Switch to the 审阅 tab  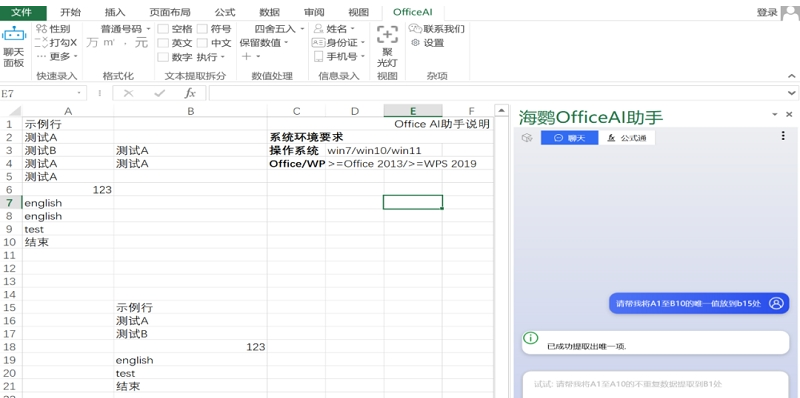(x=314, y=12)
